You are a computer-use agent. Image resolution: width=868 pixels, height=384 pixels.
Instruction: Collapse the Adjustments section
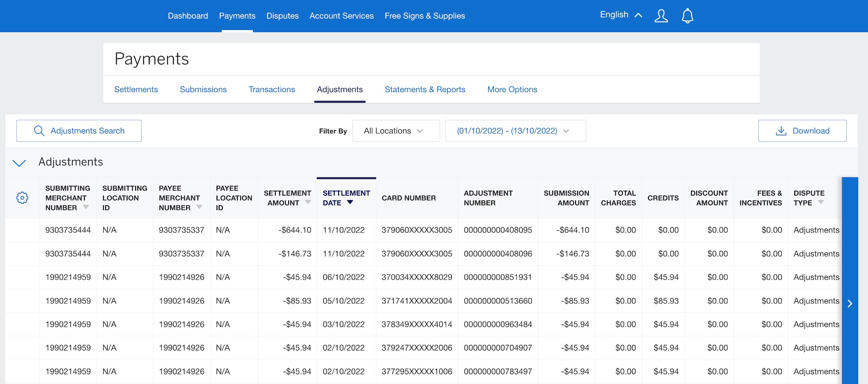pos(19,163)
